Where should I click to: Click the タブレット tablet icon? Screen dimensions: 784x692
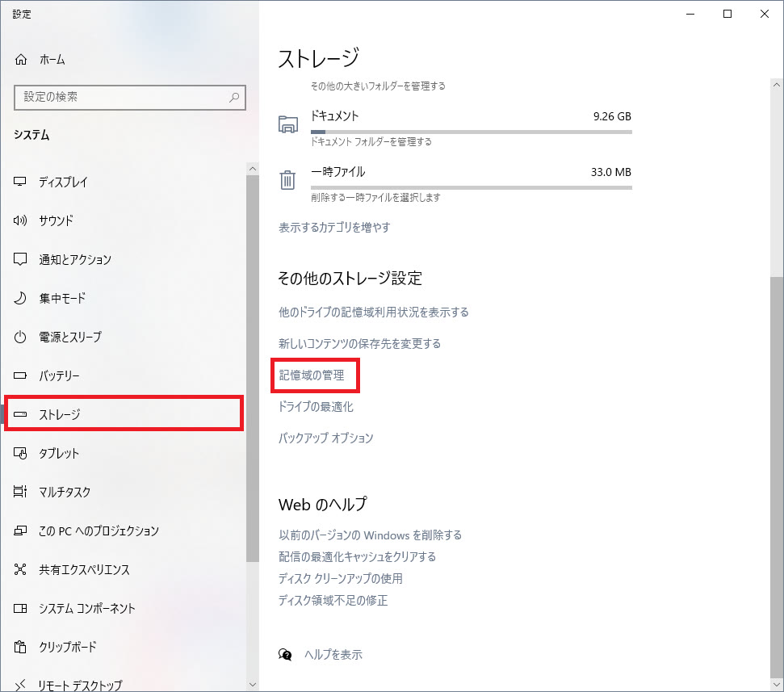[20, 453]
